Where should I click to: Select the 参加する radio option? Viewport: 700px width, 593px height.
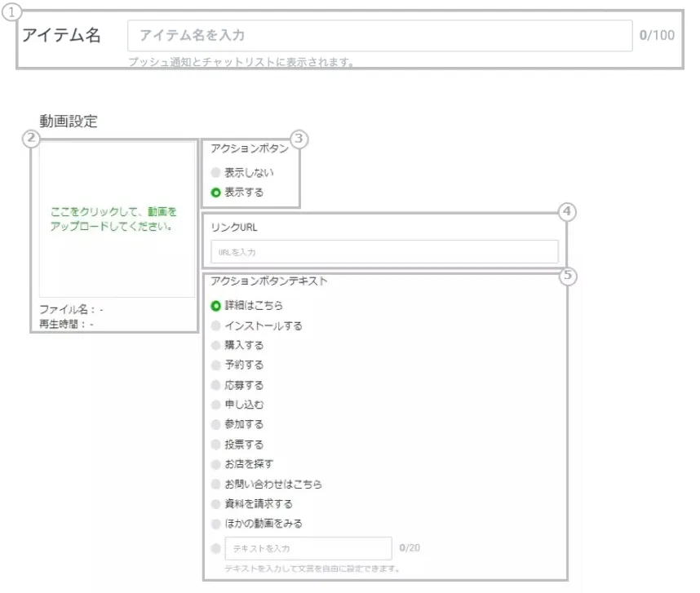tap(216, 424)
